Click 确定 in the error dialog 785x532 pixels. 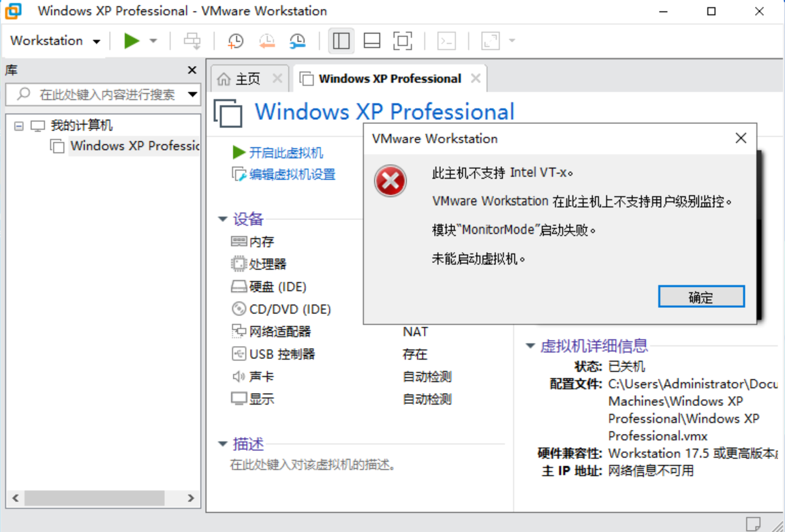[701, 297]
